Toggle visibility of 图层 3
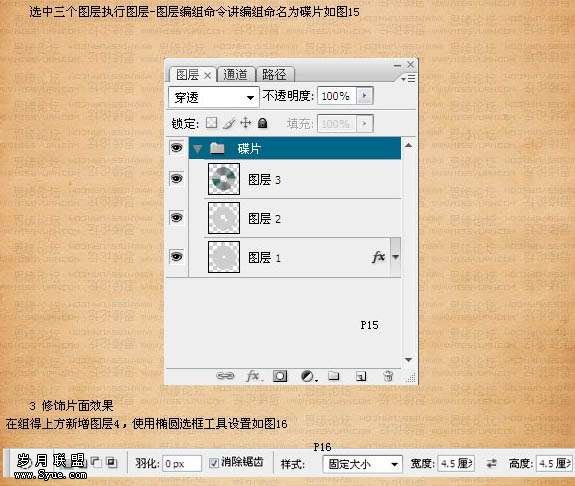The height and width of the screenshot is (486, 575). [177, 179]
